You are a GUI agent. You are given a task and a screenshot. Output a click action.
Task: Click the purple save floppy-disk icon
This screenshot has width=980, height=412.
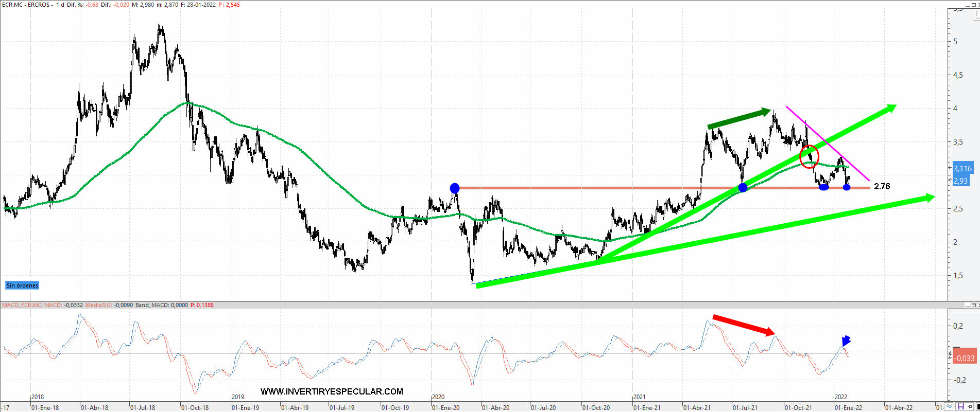[961, 407]
